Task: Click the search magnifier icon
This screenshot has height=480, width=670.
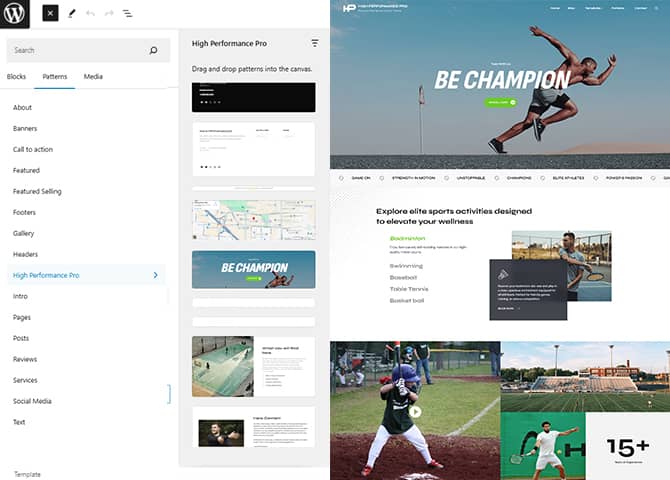Action: click(153, 50)
